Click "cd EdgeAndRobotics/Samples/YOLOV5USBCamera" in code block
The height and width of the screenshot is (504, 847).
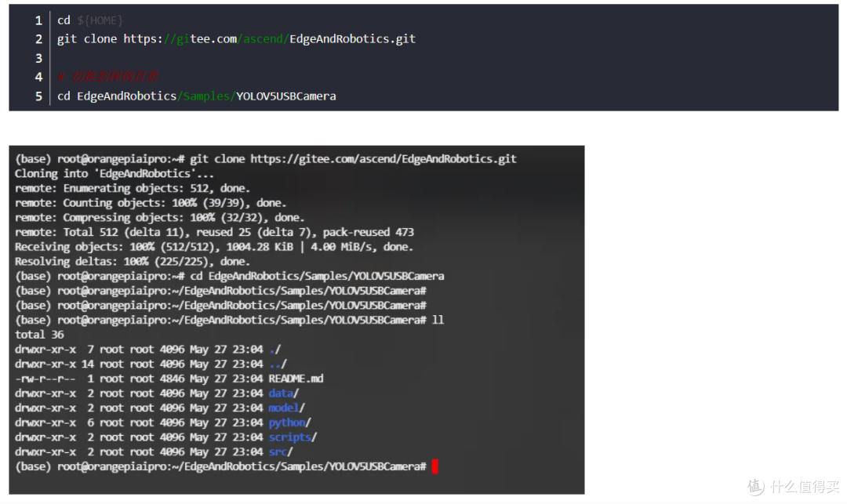point(197,96)
